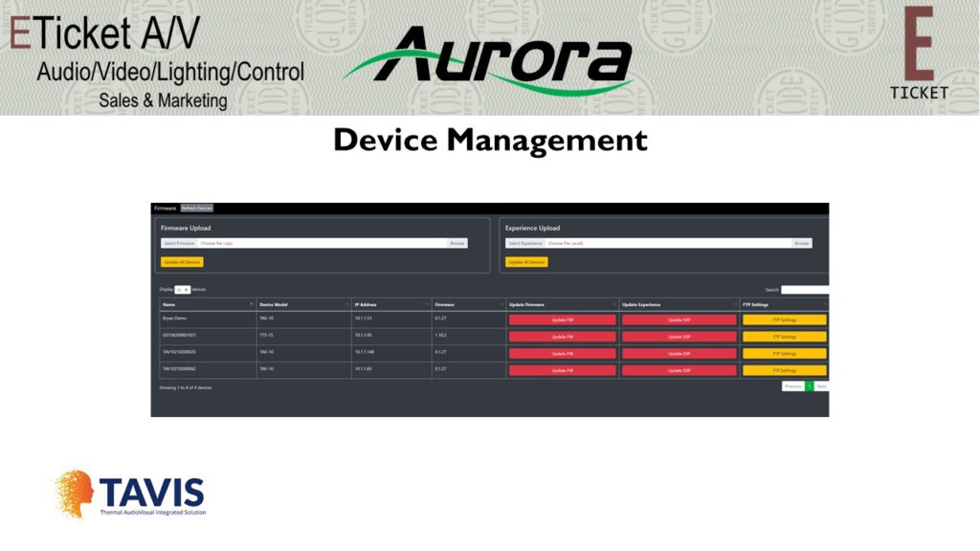Click Select Firmware file chooser label

tap(179, 243)
